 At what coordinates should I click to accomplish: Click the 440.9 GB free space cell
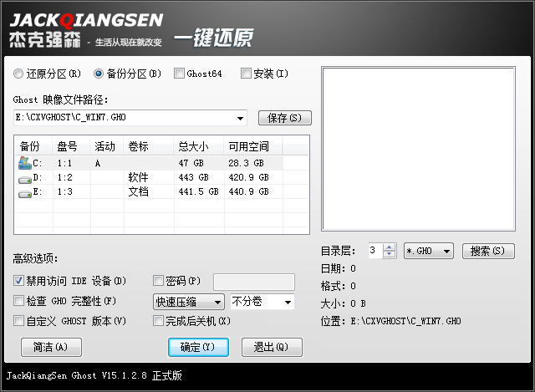click(x=248, y=191)
